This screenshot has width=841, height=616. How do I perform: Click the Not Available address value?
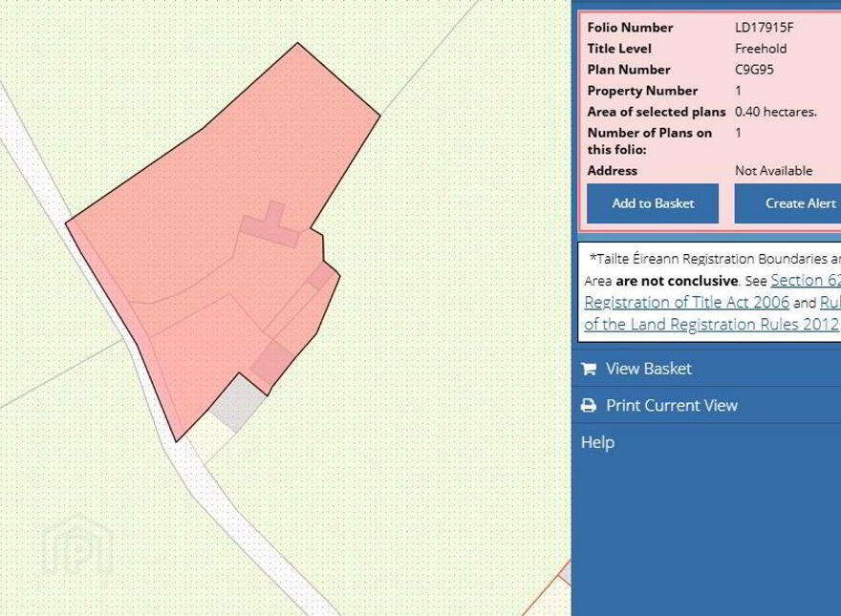[x=773, y=171]
